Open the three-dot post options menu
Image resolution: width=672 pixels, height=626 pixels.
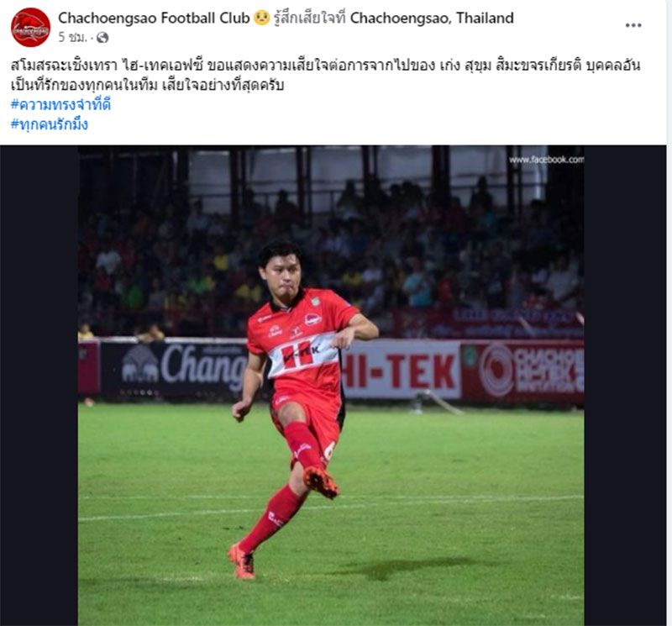[x=633, y=25]
